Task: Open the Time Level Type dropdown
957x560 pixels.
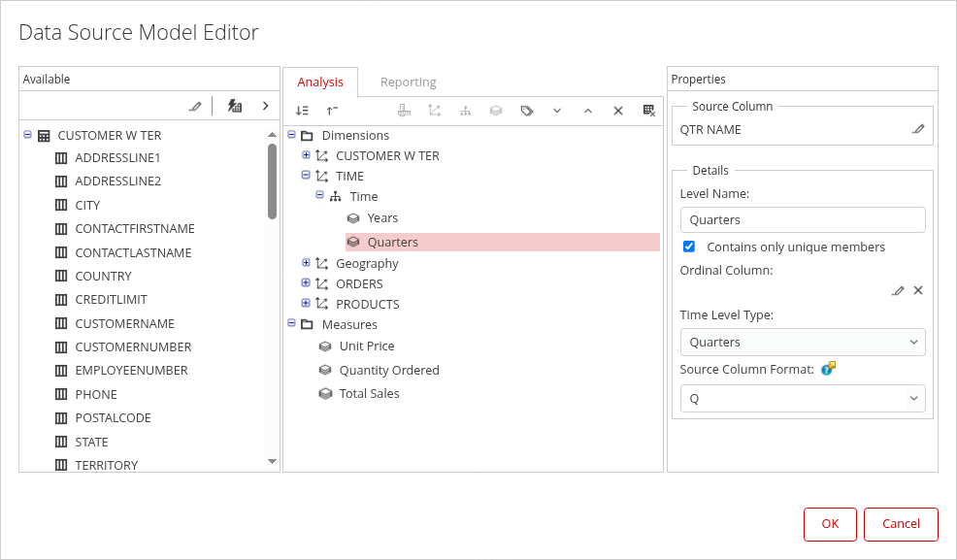Action: (802, 343)
